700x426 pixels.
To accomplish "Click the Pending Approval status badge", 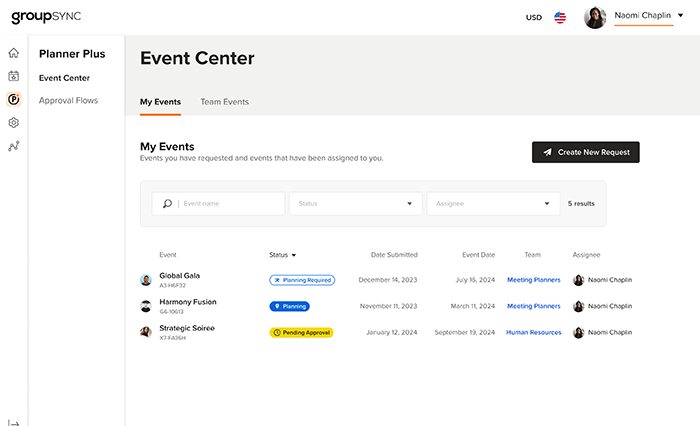I will (x=301, y=333).
